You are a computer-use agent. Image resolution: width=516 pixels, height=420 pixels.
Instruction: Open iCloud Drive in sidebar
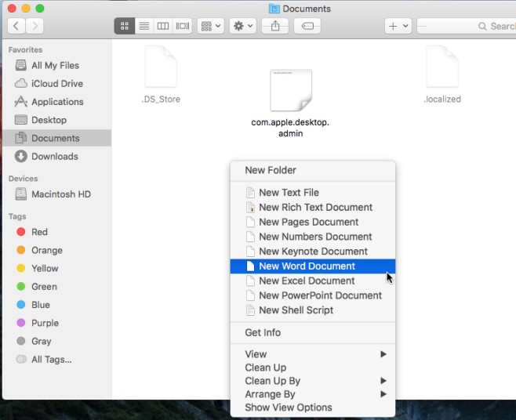click(x=56, y=84)
